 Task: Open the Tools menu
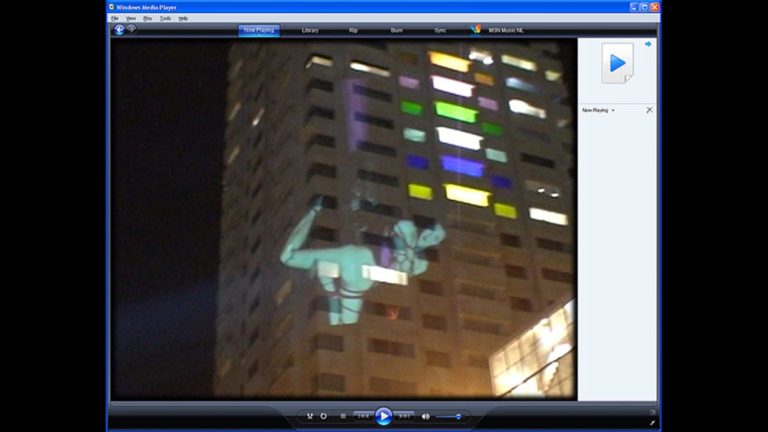(x=165, y=18)
